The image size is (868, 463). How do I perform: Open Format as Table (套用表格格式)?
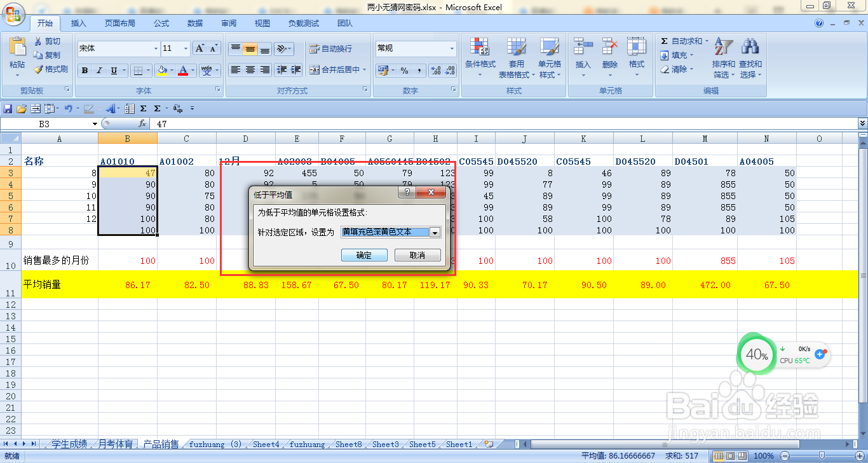(516, 58)
